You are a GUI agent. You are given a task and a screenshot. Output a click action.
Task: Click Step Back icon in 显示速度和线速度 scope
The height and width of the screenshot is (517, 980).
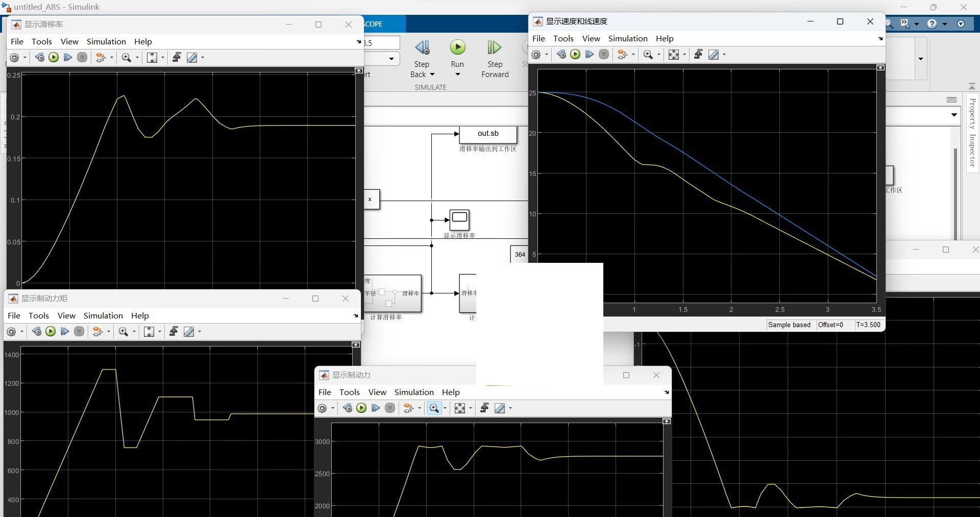[561, 54]
